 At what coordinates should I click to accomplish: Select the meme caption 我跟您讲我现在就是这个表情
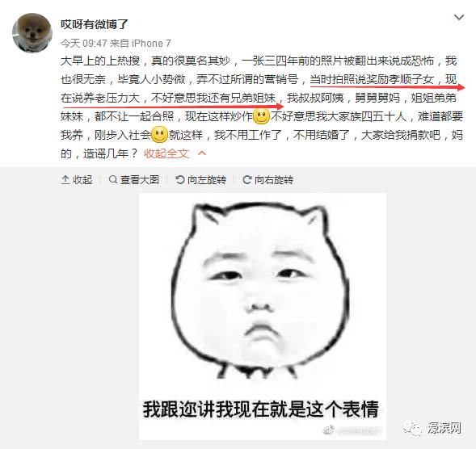(x=261, y=409)
